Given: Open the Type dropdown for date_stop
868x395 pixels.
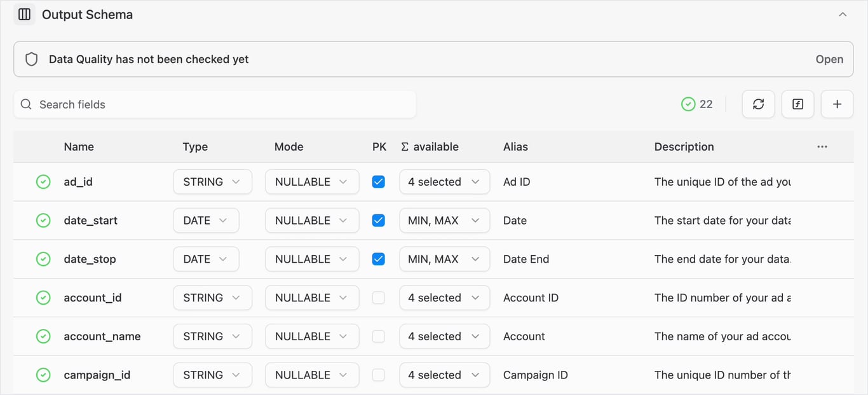Looking at the screenshot, I should coord(206,259).
